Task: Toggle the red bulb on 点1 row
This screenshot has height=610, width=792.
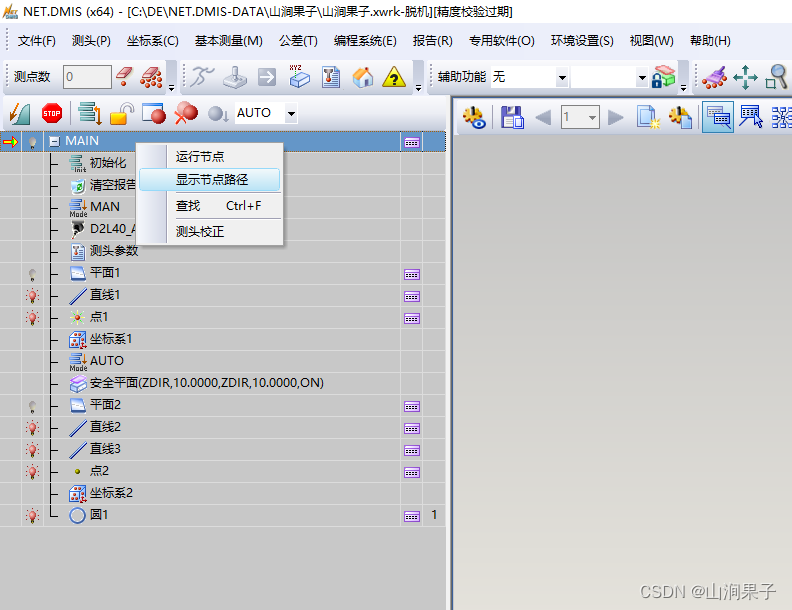Action: coord(32,318)
